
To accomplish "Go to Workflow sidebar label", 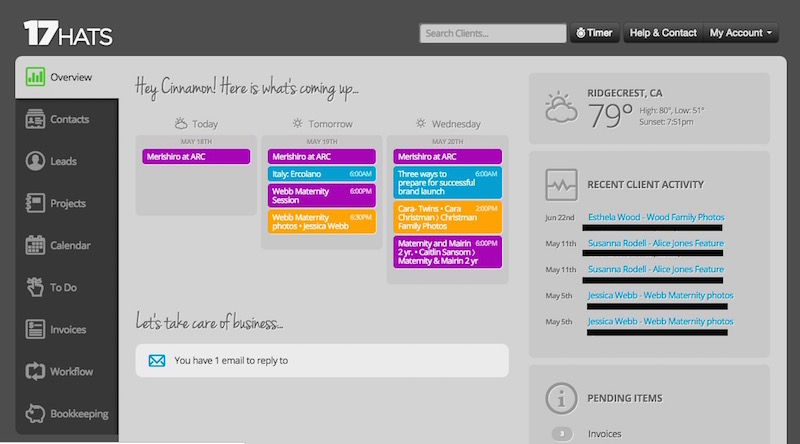I will point(71,372).
